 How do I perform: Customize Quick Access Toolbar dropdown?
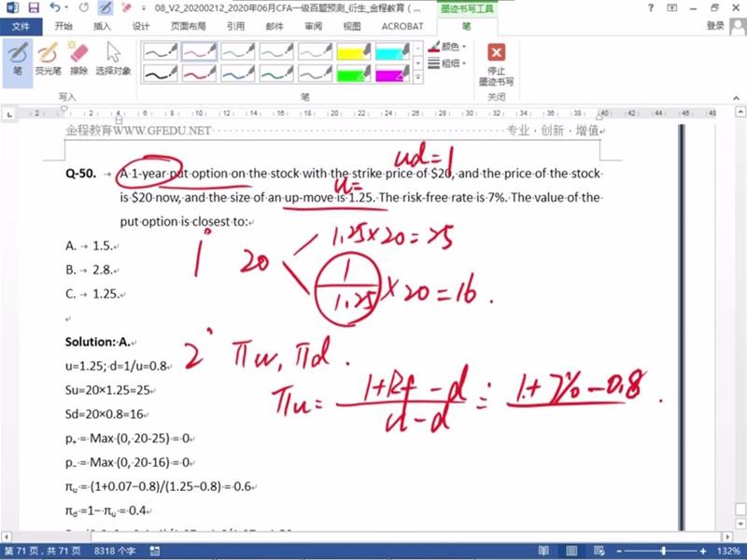coord(144,8)
